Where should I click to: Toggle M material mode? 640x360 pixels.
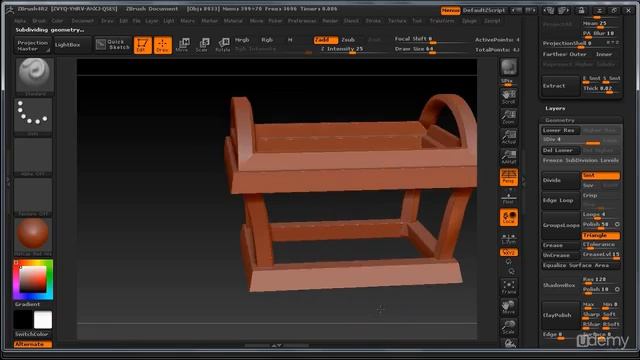pos(290,40)
